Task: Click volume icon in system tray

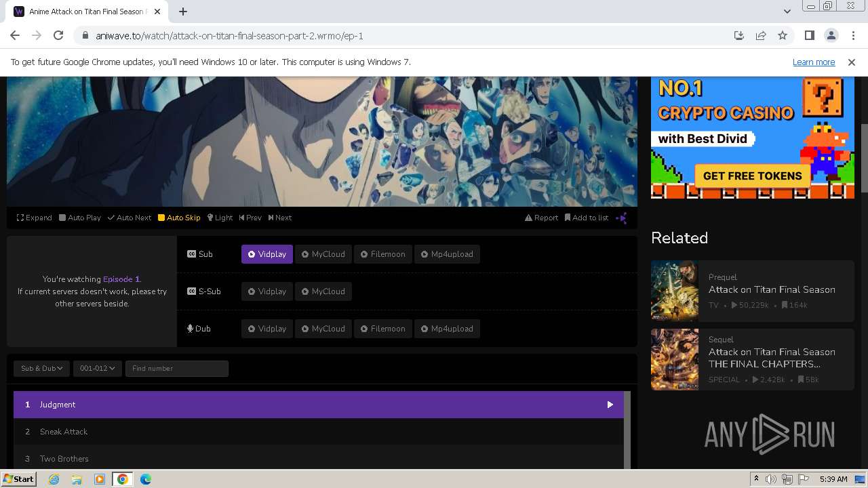Action: pos(771,479)
